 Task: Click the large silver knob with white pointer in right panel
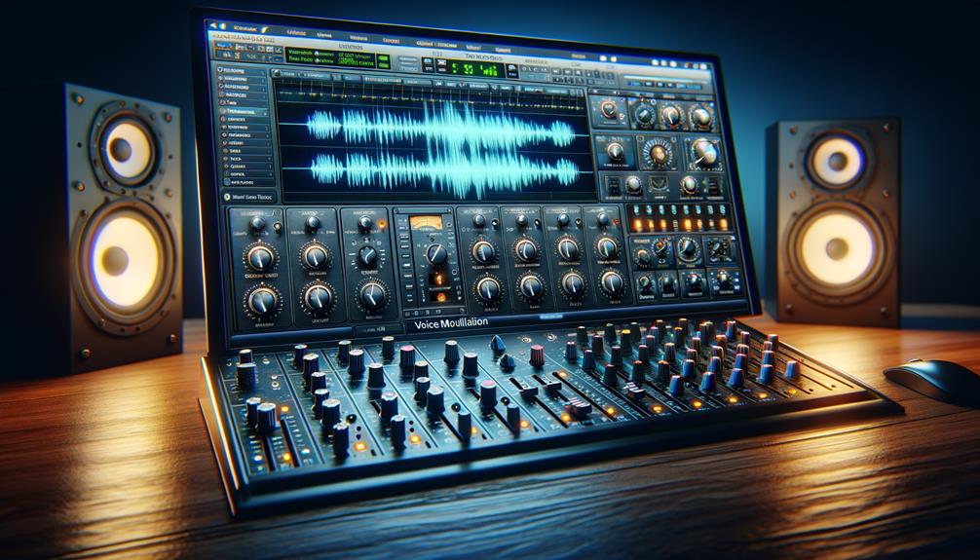pos(705,152)
